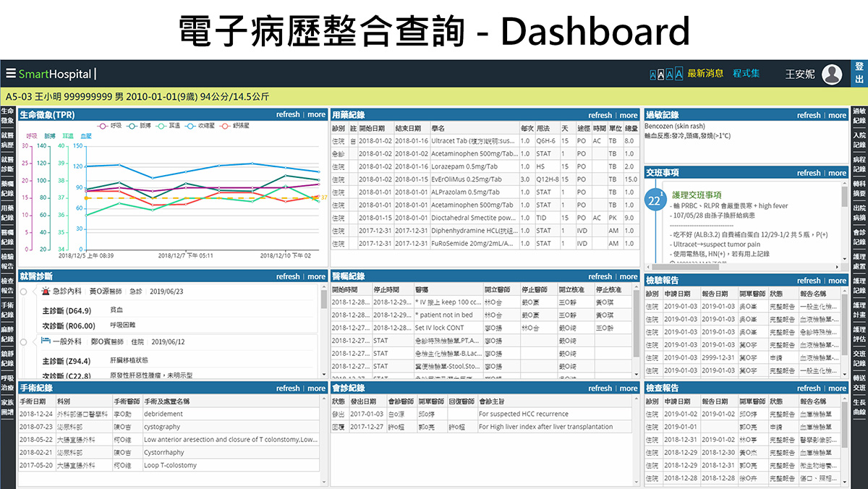Image resolution: width=868 pixels, height=489 pixels.
Task: Refresh the 過敏紀錄 panel
Action: pos(809,115)
